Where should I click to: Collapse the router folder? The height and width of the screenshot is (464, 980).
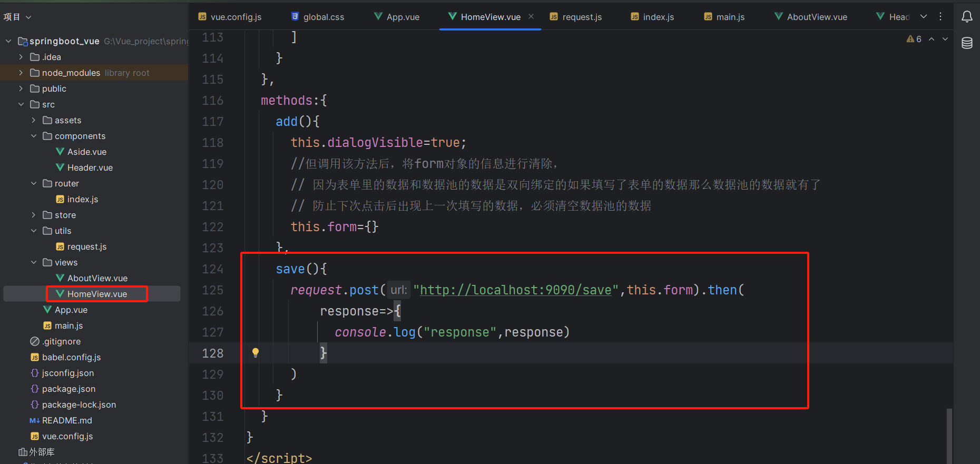coord(34,183)
